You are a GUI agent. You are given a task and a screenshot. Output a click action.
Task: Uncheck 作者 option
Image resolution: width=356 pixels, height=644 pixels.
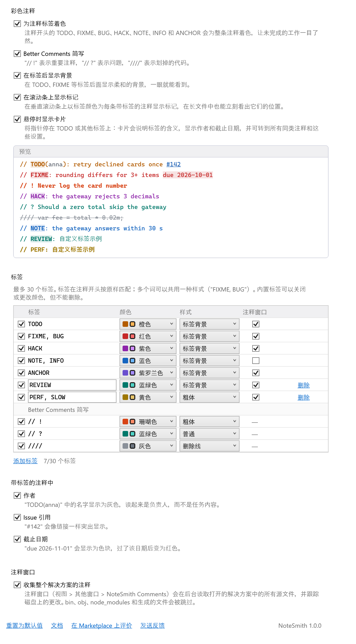[x=17, y=495]
